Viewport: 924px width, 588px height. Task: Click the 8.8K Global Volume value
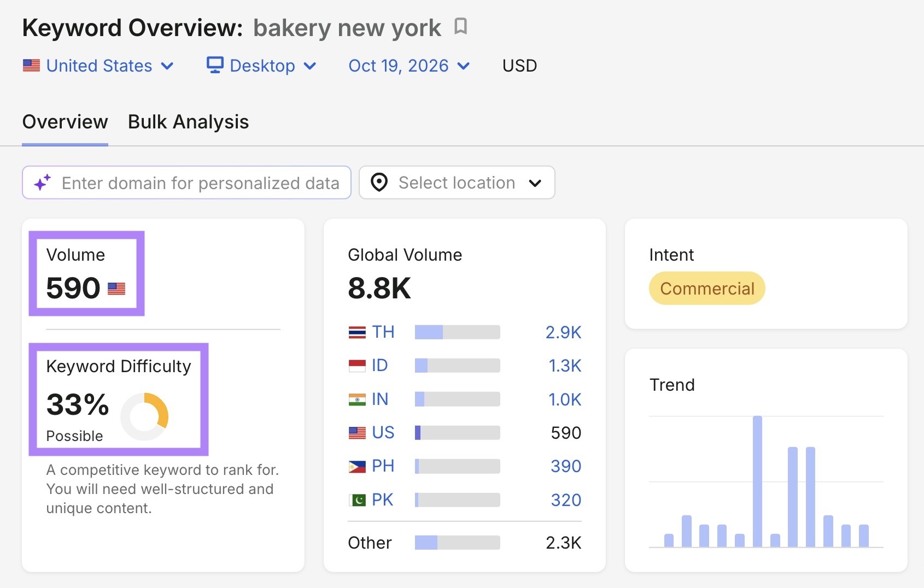[x=379, y=289]
